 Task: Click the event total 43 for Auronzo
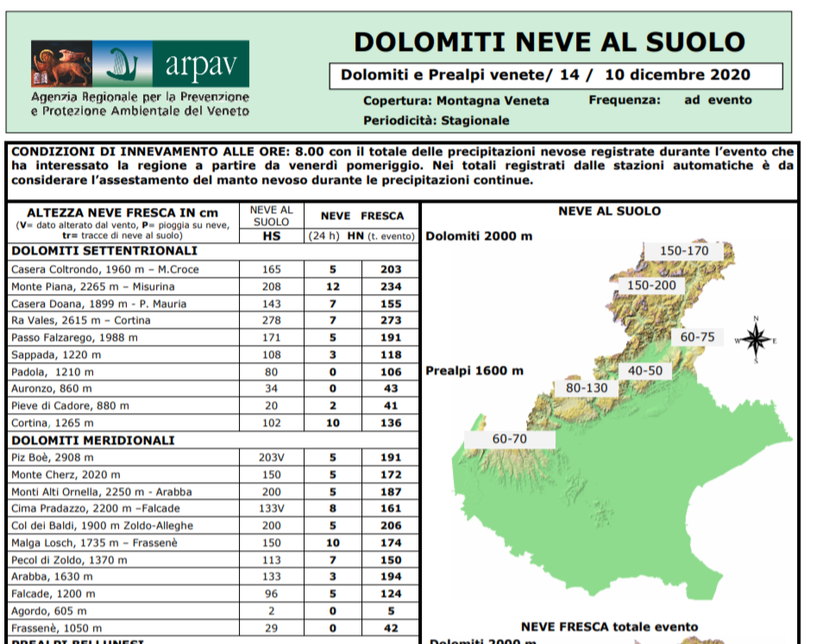point(391,389)
